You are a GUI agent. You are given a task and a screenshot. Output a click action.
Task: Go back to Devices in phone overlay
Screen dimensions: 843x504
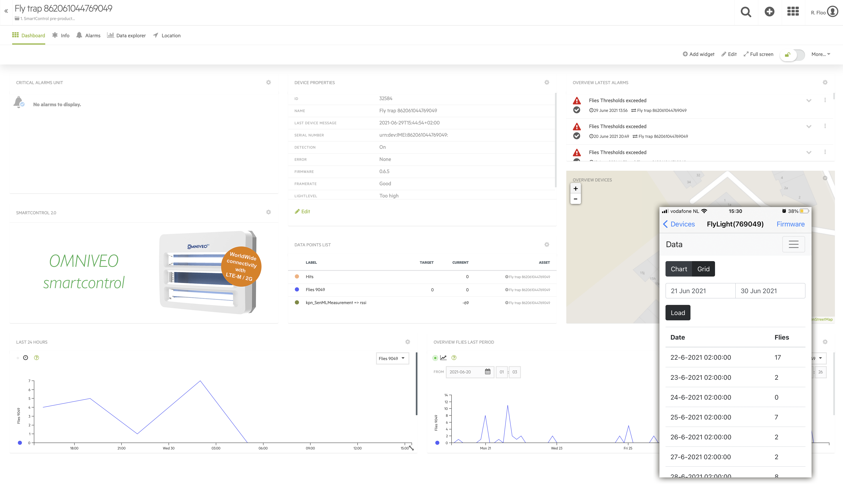[679, 224]
